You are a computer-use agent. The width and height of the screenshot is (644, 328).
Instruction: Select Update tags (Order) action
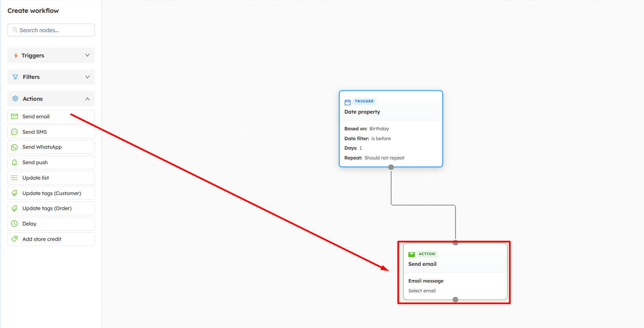[47, 208]
